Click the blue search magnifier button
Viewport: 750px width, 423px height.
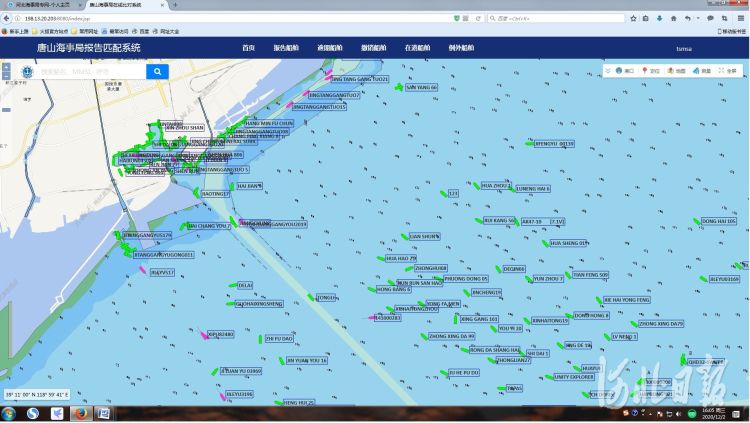(157, 72)
